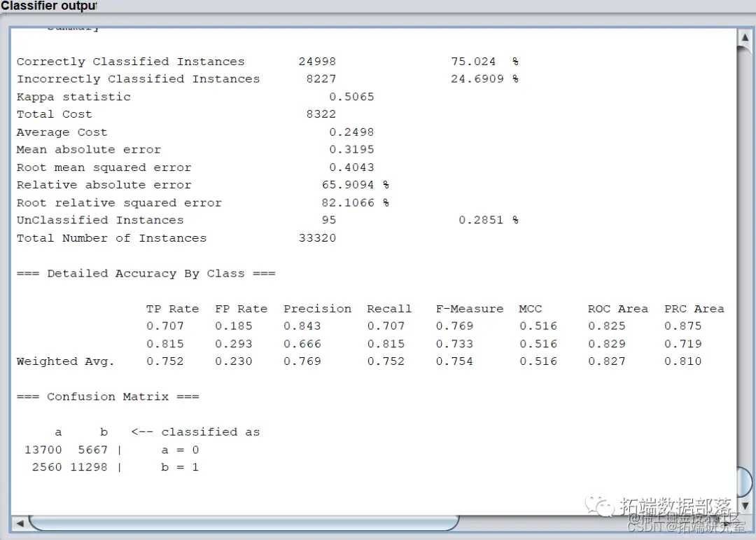The image size is (756, 540).
Task: Click the percentage 0.2851
Action: pos(481,220)
